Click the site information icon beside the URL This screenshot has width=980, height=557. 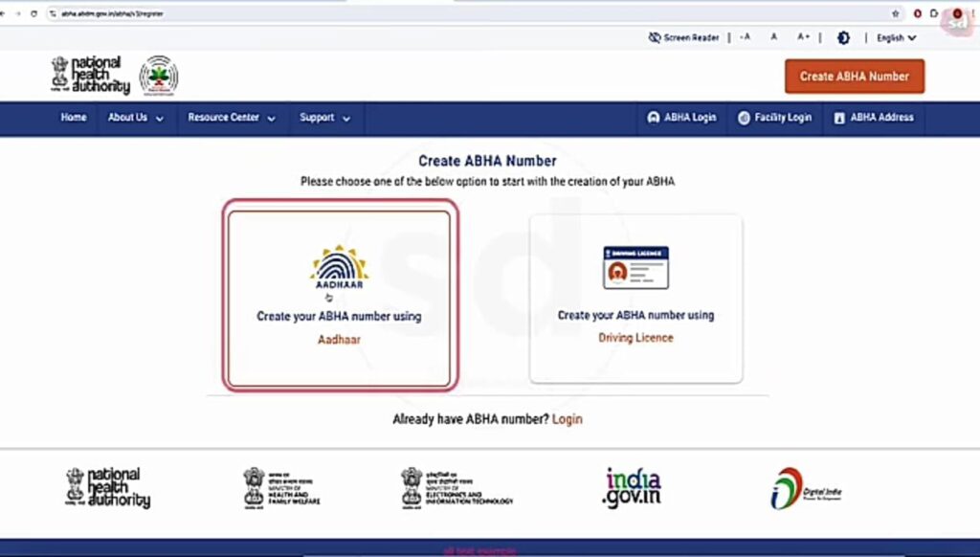coord(54,13)
